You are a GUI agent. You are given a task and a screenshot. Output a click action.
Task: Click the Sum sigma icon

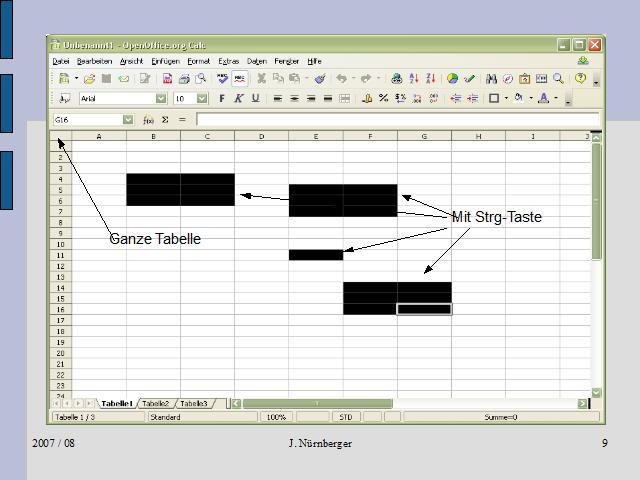click(166, 120)
